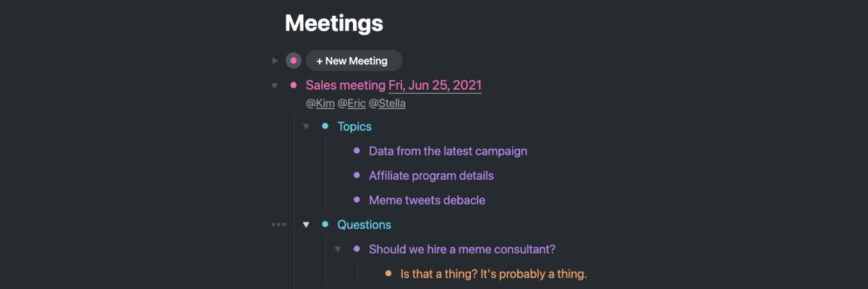Image resolution: width=868 pixels, height=289 pixels.
Task: Collapse Should we hire a meme consultant item
Action: [x=338, y=249]
